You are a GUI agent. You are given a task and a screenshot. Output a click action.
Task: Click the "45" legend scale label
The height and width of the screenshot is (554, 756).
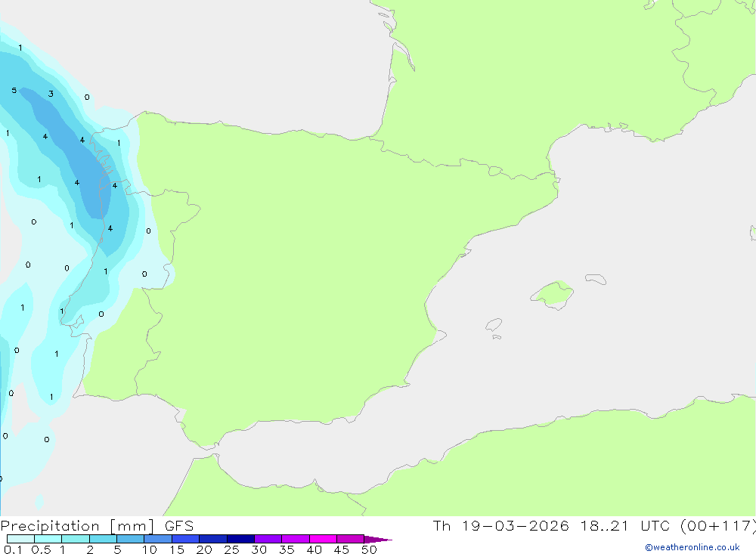click(342, 549)
